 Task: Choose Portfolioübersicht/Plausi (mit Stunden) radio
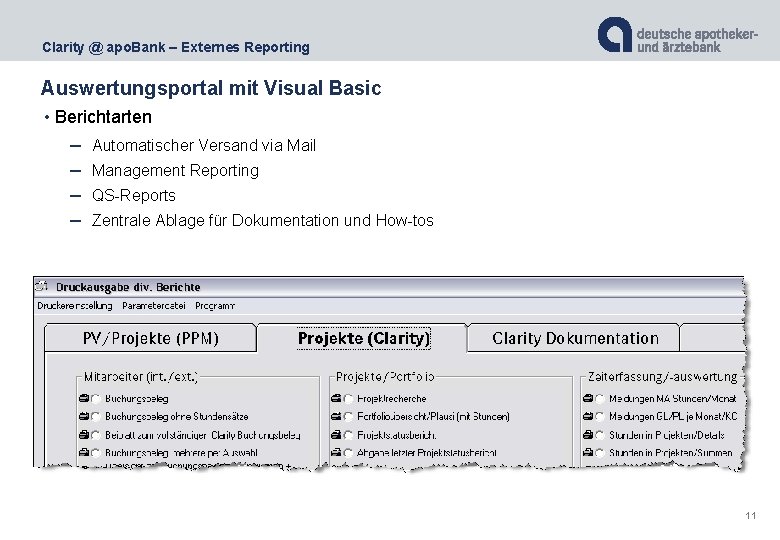pos(348,417)
